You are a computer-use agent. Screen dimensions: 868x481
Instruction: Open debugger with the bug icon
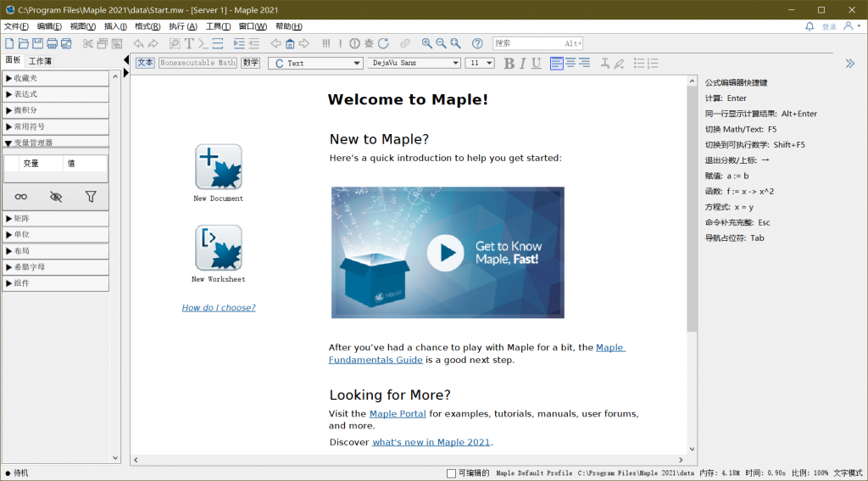coord(369,43)
